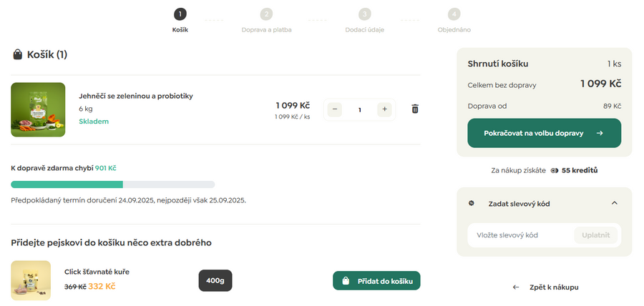Increase quantity with plus button
This screenshot has height=306, width=644.
(x=384, y=109)
